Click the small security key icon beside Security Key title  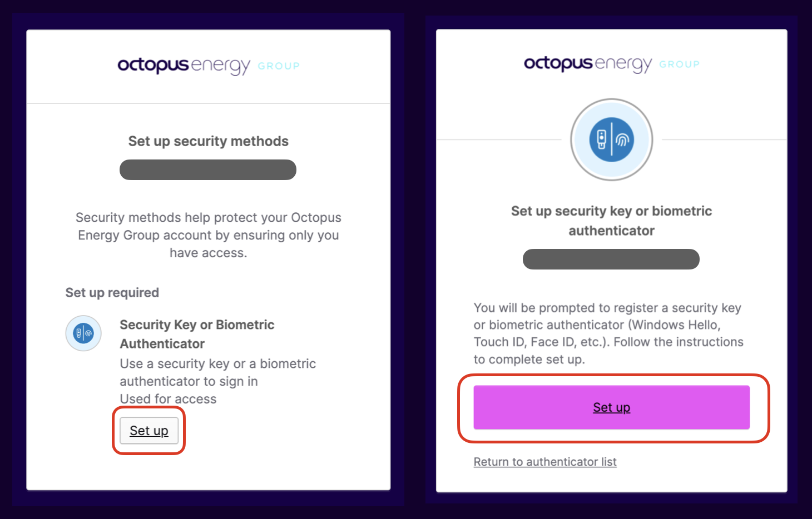(83, 333)
